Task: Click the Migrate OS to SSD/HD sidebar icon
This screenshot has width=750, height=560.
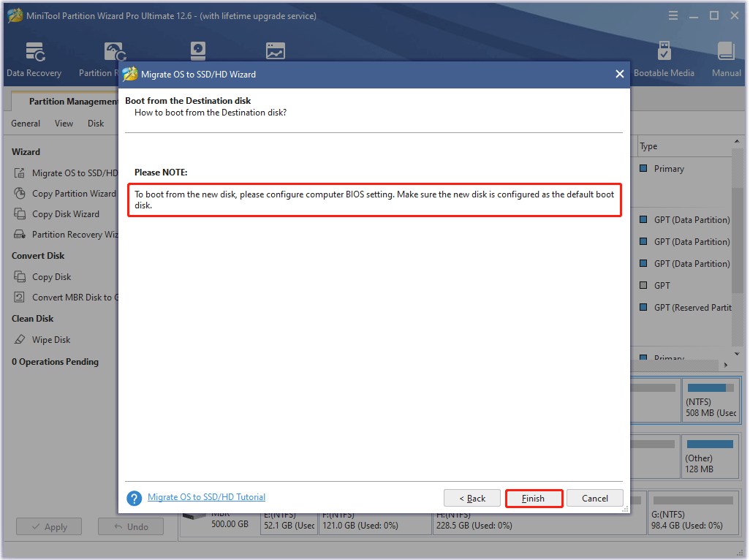Action: coord(19,173)
